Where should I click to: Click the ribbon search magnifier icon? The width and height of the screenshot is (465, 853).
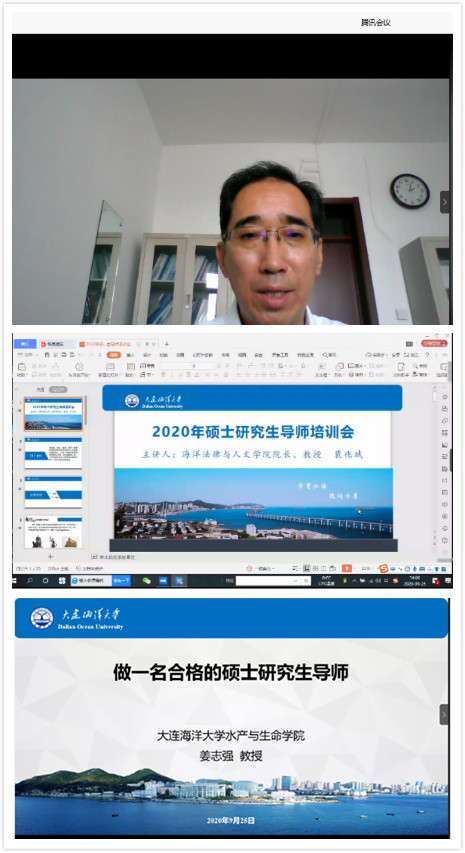pyautogui.click(x=325, y=355)
